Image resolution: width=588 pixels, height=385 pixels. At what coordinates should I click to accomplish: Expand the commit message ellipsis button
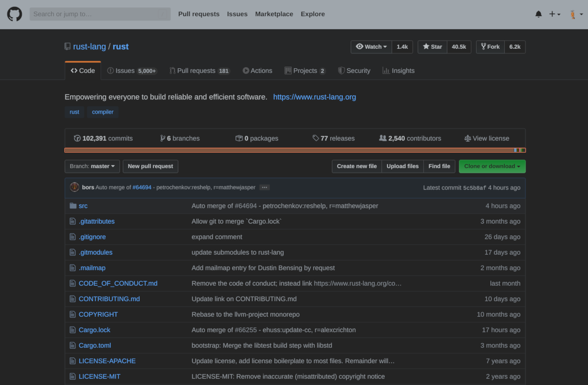(264, 188)
